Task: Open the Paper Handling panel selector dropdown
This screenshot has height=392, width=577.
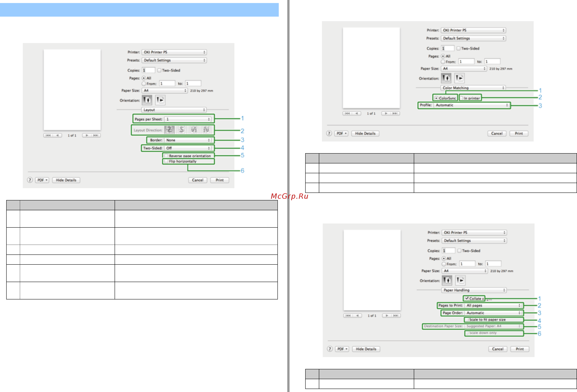Action: [x=474, y=290]
